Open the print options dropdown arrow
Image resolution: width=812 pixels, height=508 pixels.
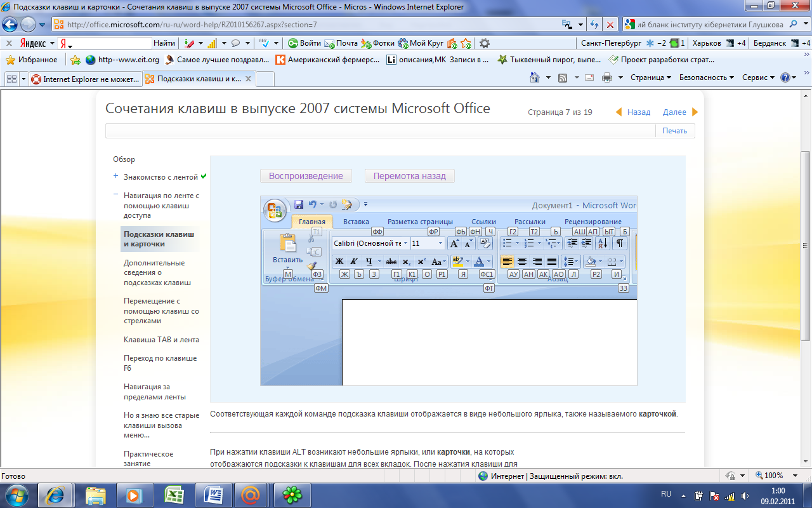(619, 77)
